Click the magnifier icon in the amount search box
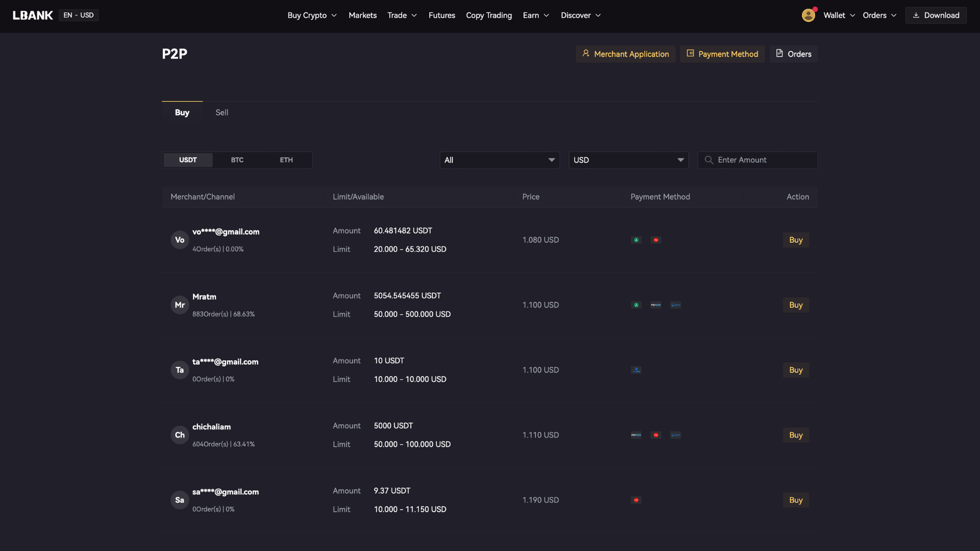The image size is (980, 551). (709, 160)
